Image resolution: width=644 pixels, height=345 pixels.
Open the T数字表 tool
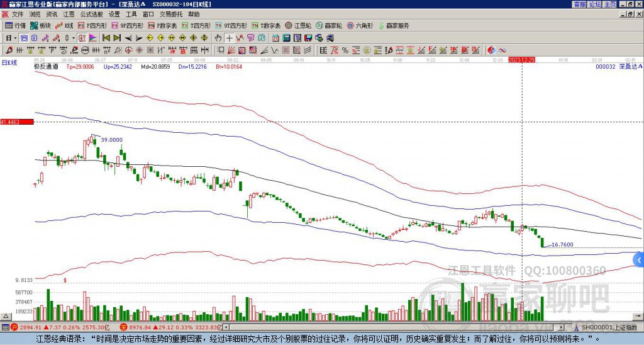266,25
